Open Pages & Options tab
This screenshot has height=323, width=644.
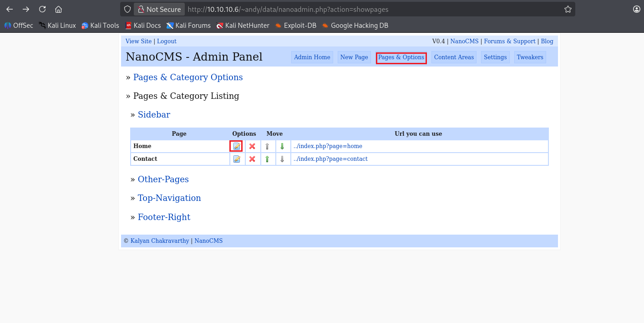click(x=401, y=57)
